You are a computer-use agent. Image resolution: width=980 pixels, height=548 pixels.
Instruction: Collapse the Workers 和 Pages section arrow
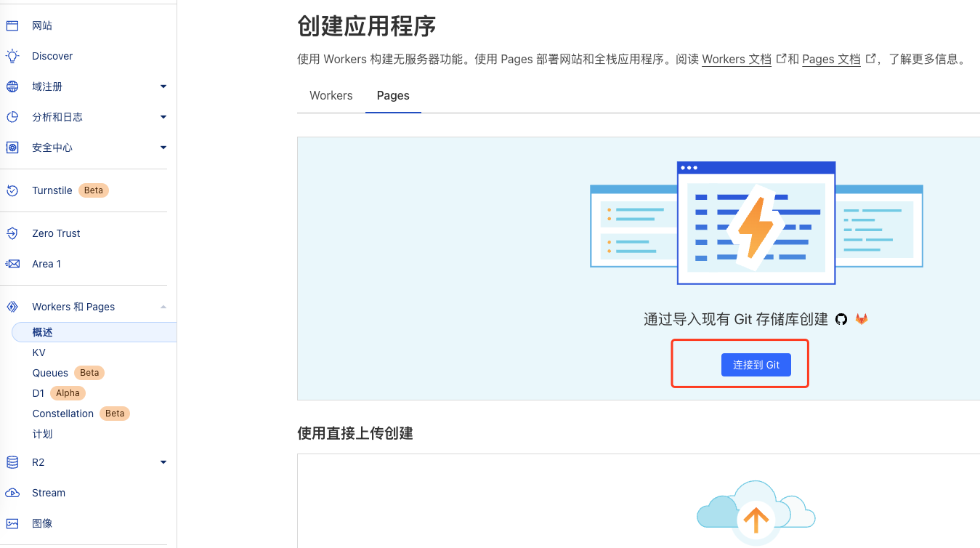pos(163,307)
